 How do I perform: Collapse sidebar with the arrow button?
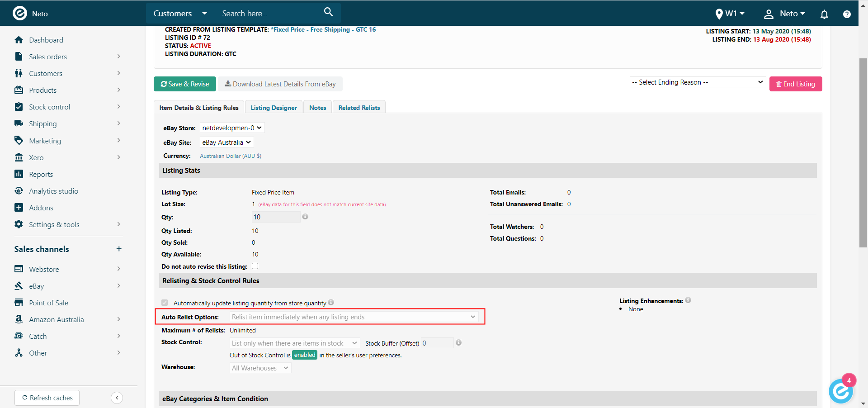coord(117,398)
